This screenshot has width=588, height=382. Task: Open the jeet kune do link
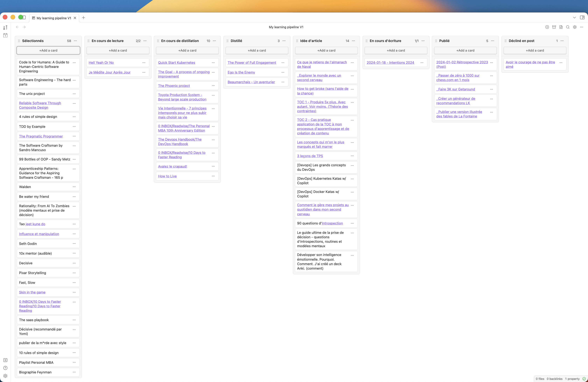pyautogui.click(x=35, y=224)
